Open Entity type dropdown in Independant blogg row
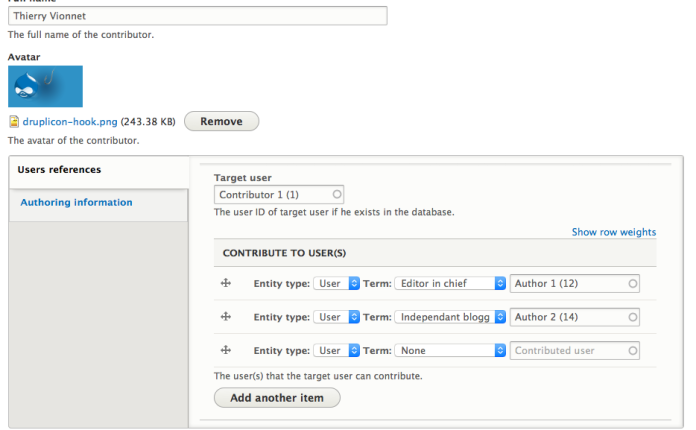 (336, 317)
